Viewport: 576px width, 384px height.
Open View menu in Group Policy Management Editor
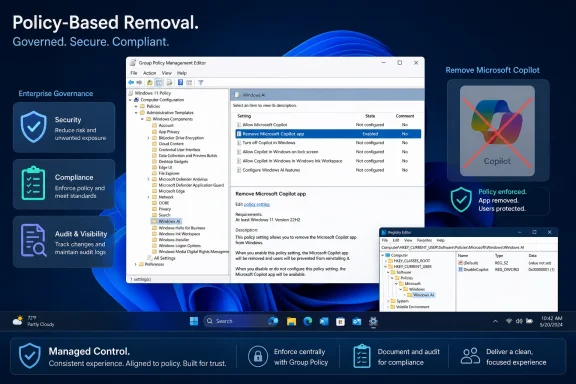[x=166, y=73]
